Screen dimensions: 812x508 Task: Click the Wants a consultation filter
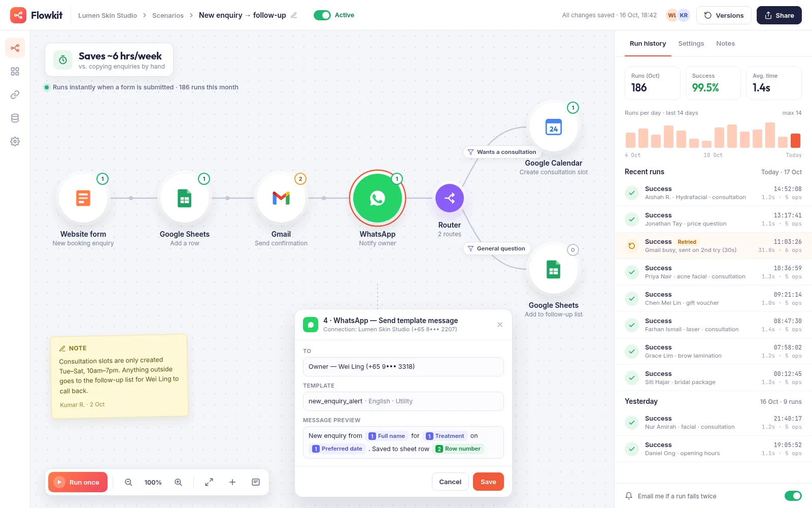pyautogui.click(x=502, y=152)
